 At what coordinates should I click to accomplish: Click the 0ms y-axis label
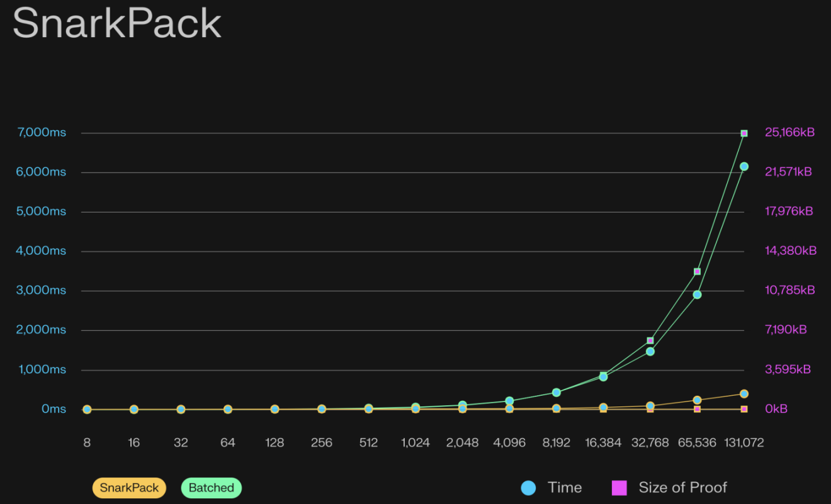click(x=54, y=409)
